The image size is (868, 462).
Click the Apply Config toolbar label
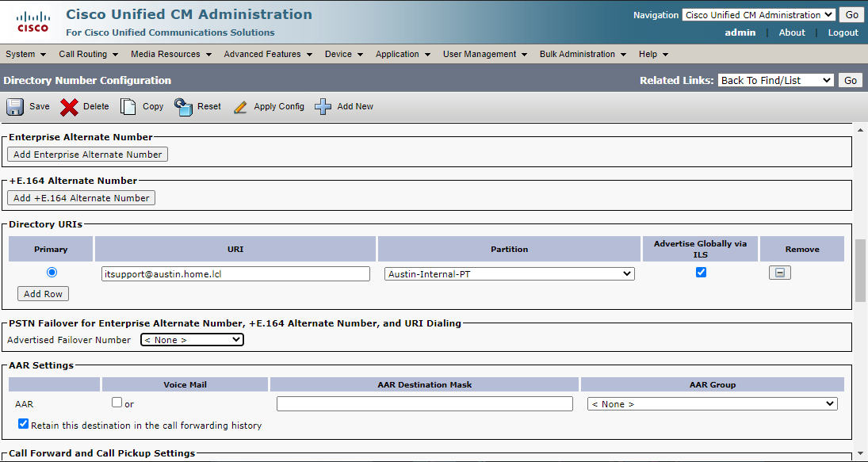[279, 106]
